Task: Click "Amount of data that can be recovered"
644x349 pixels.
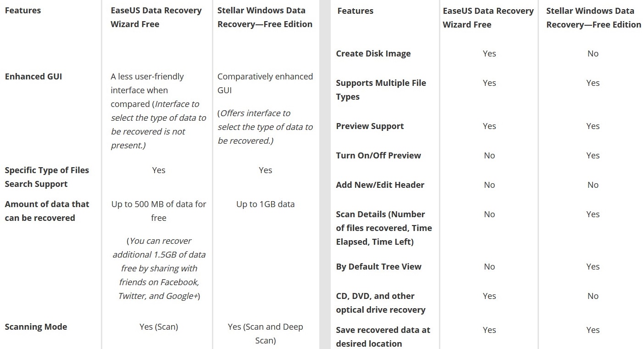Action: click(47, 211)
